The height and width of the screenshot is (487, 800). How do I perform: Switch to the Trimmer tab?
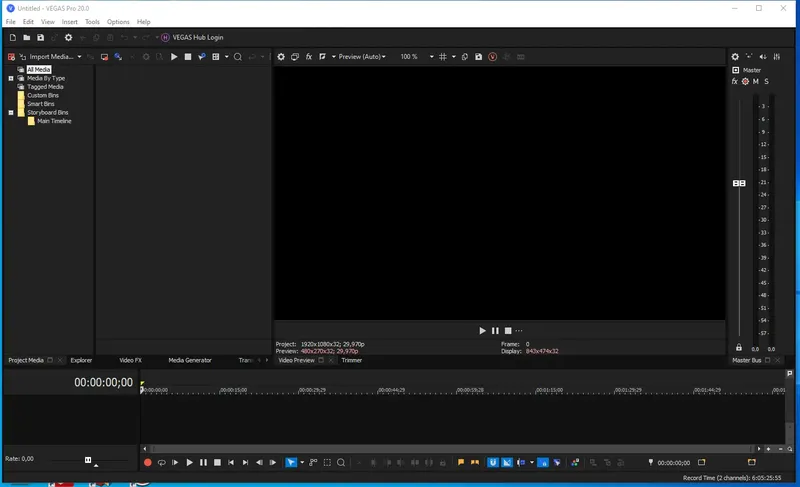[352, 360]
